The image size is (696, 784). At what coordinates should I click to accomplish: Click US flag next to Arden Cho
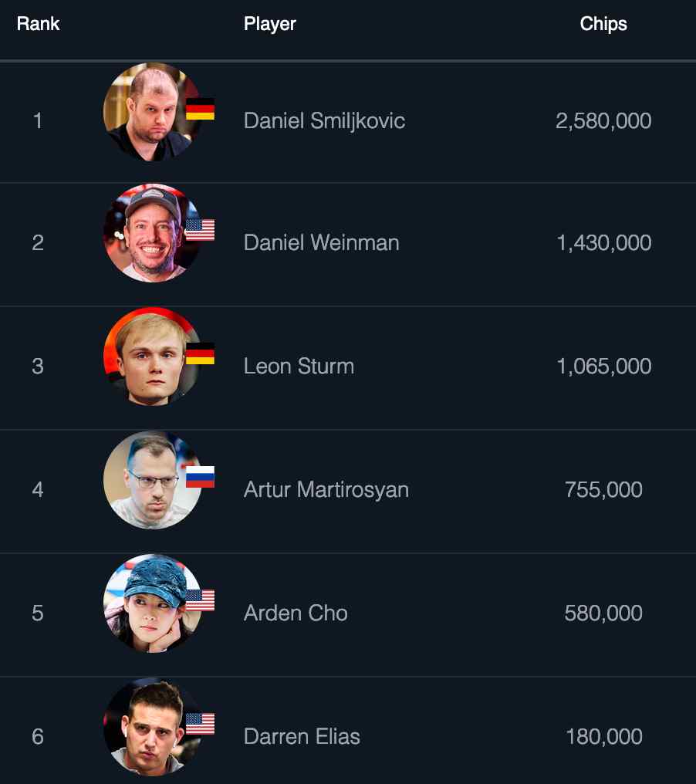[200, 600]
